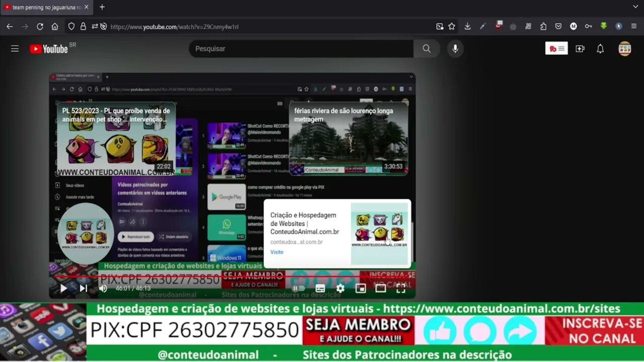This screenshot has width=644, height=362.
Task: Mute the player volume speaker icon
Action: pyautogui.click(x=103, y=289)
